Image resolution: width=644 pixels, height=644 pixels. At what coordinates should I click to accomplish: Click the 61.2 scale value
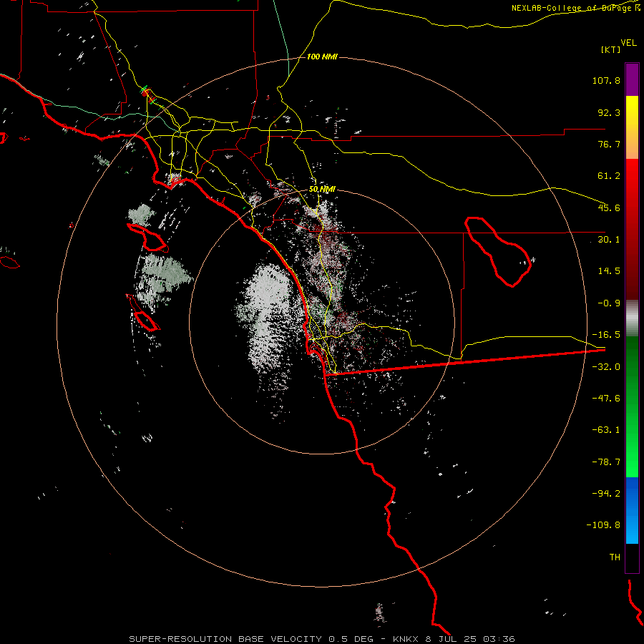click(609, 176)
